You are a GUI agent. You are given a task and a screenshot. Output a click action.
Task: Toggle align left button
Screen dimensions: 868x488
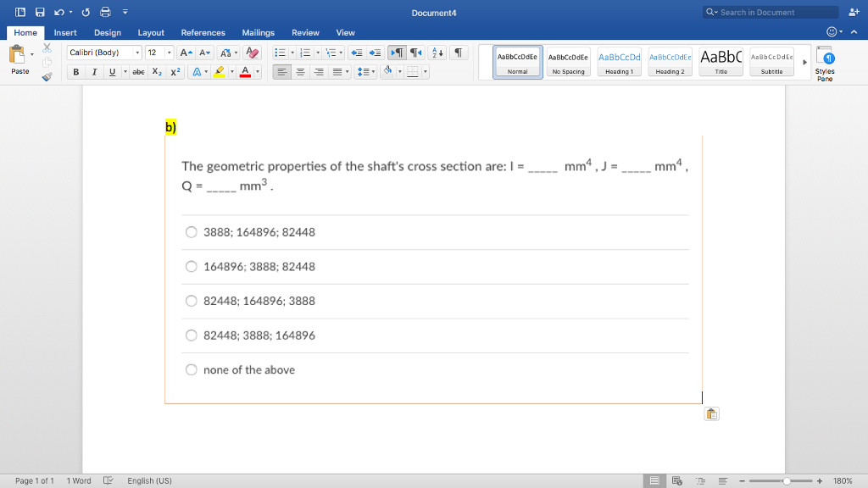point(281,72)
